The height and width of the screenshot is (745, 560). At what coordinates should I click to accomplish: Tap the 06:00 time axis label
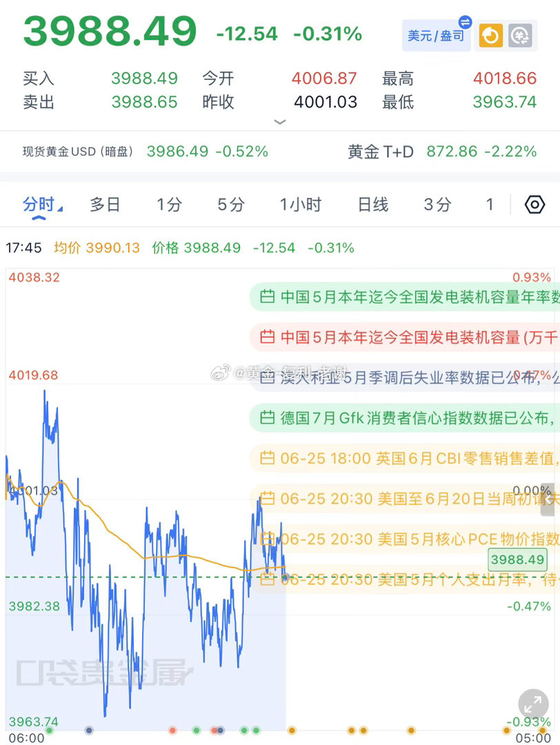[x=27, y=738]
